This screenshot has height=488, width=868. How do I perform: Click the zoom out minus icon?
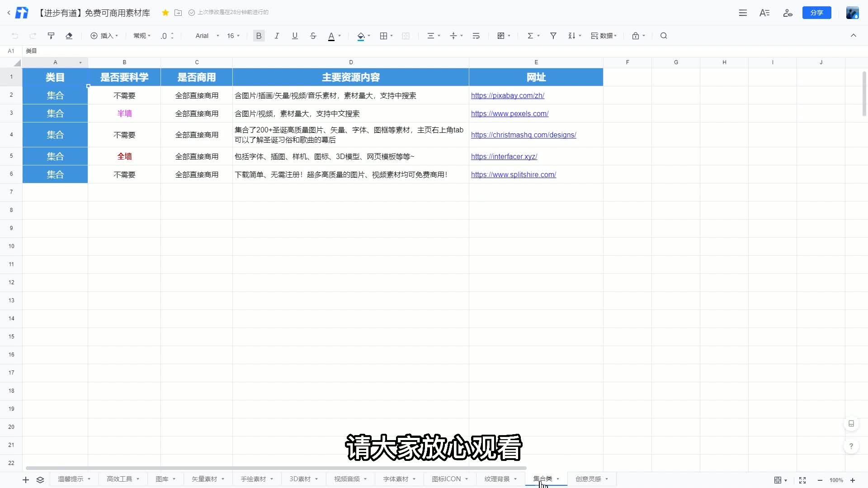pos(820,480)
